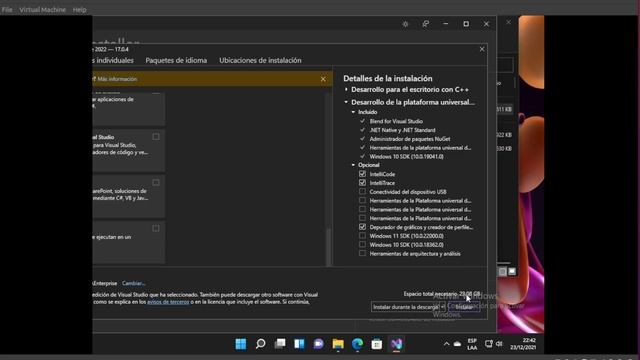Open the volume tray icon
Viewport: 640px width, 360px height.
coord(499,344)
